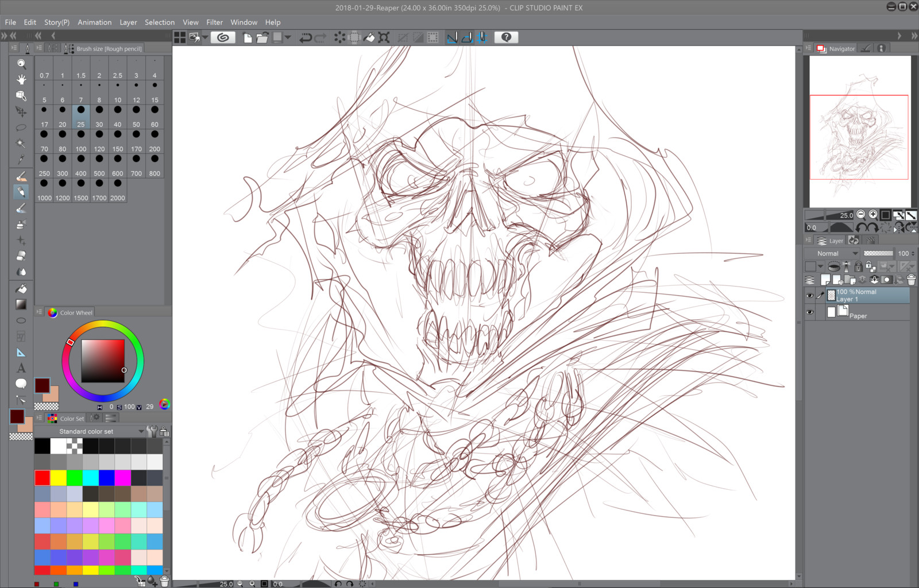Click the Fill command bar icon
This screenshot has height=588, width=919.
click(369, 37)
